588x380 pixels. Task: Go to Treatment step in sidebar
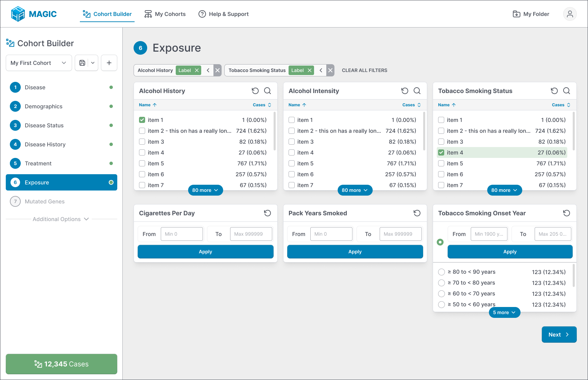(62, 163)
